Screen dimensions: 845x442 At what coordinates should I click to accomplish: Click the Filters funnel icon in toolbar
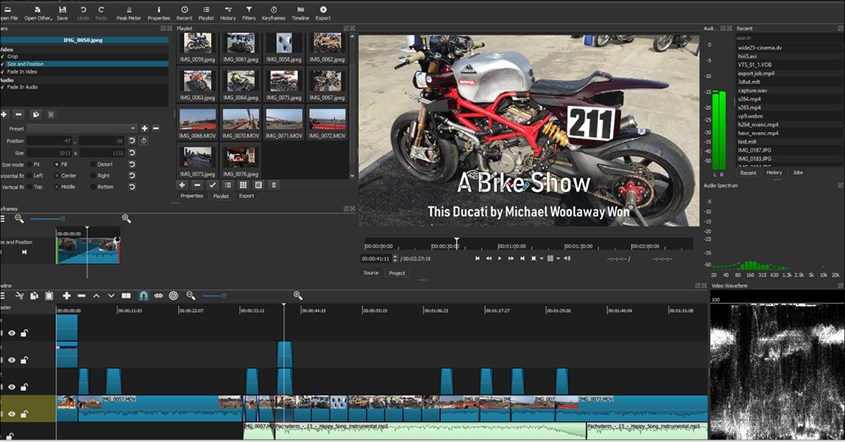249,10
